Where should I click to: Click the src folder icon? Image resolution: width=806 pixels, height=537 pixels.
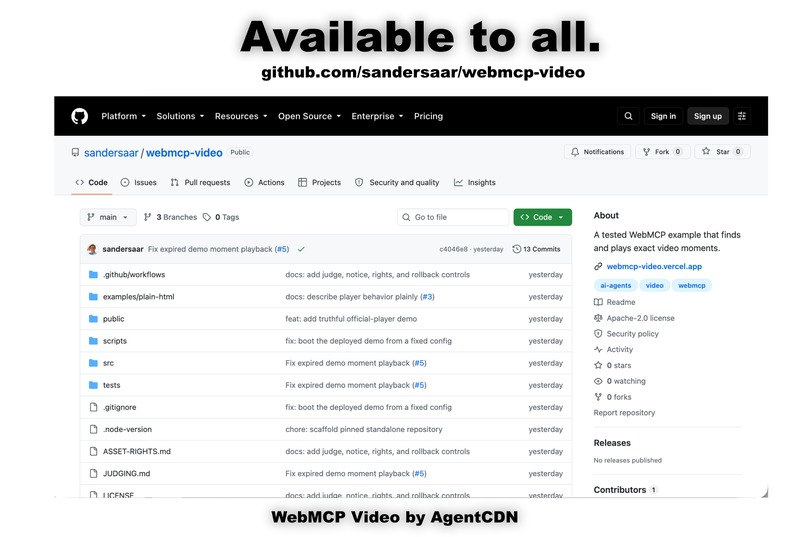point(93,363)
